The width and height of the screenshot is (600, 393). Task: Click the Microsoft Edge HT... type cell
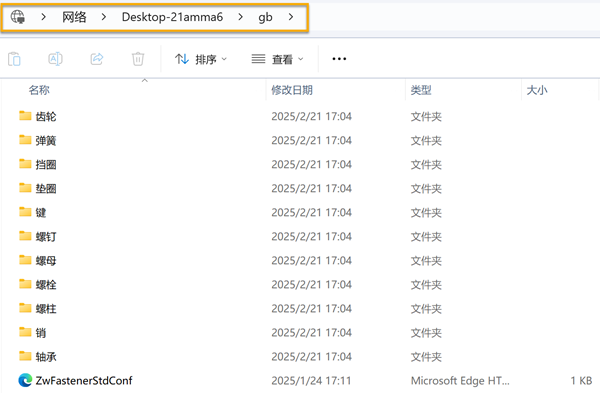[x=460, y=381]
